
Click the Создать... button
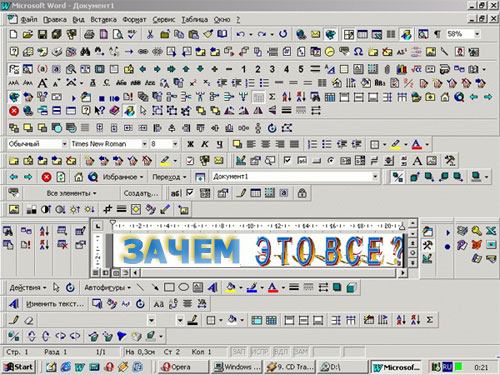point(141,193)
